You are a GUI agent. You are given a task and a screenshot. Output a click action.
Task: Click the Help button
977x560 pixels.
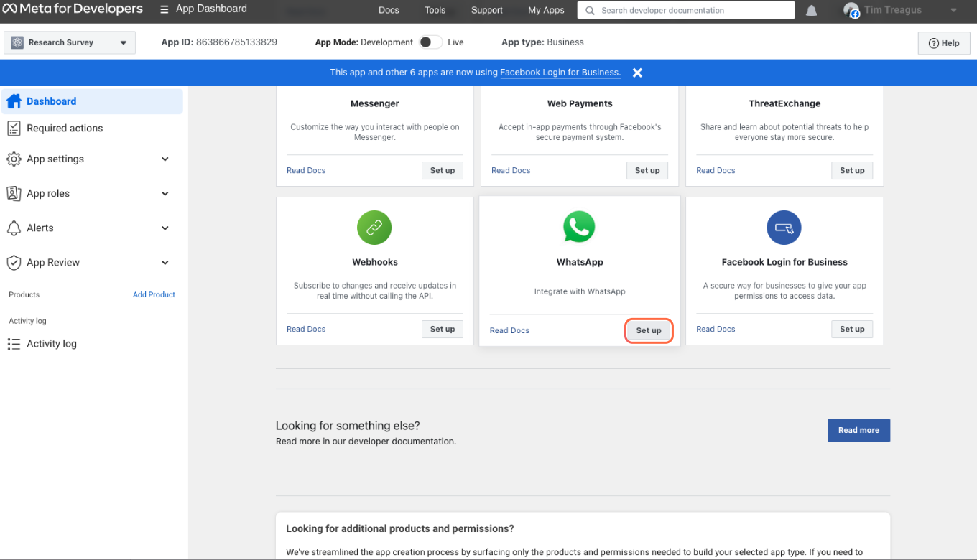[943, 43]
